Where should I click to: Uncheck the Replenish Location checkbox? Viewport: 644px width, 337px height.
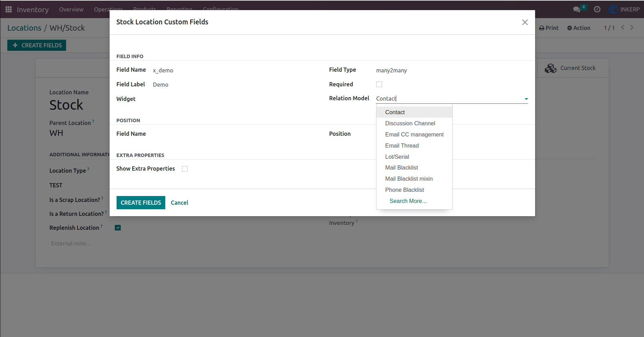point(118,228)
